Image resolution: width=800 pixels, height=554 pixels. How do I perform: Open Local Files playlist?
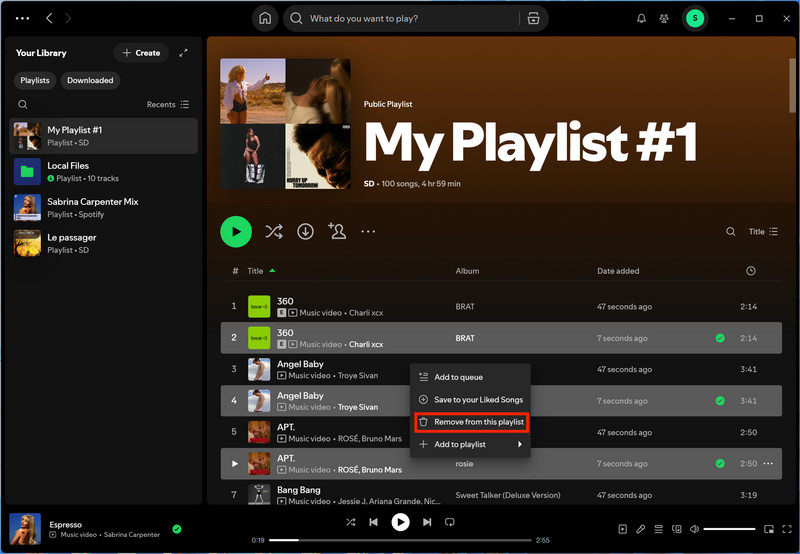pyautogui.click(x=104, y=172)
